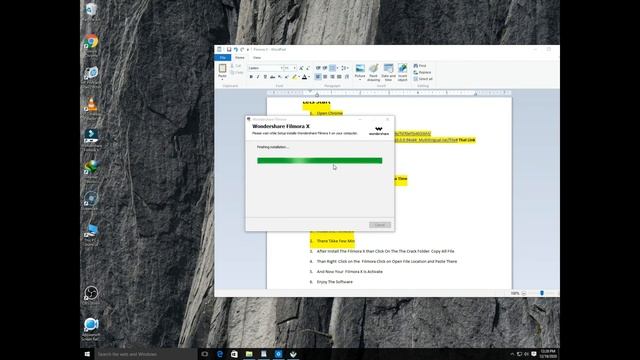Screen dimensions: 640x360
Task: Open the font color dropdown arrow
Action: pos(309,77)
